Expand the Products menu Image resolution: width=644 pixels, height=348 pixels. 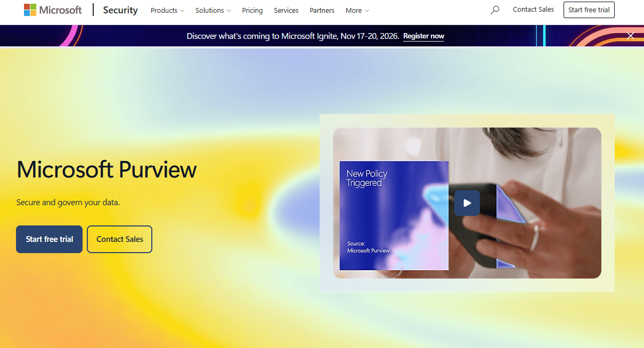pos(167,10)
